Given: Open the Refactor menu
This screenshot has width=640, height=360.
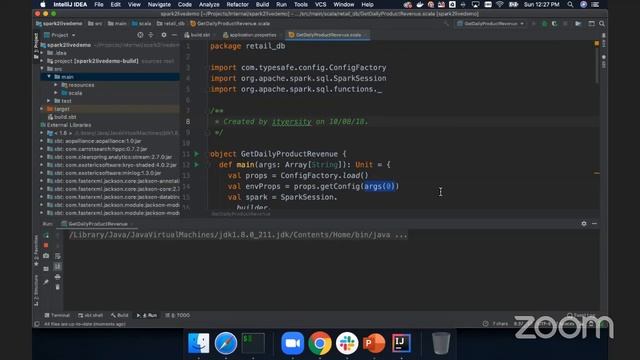Looking at the screenshot, I should pyautogui.click(x=237, y=4).
